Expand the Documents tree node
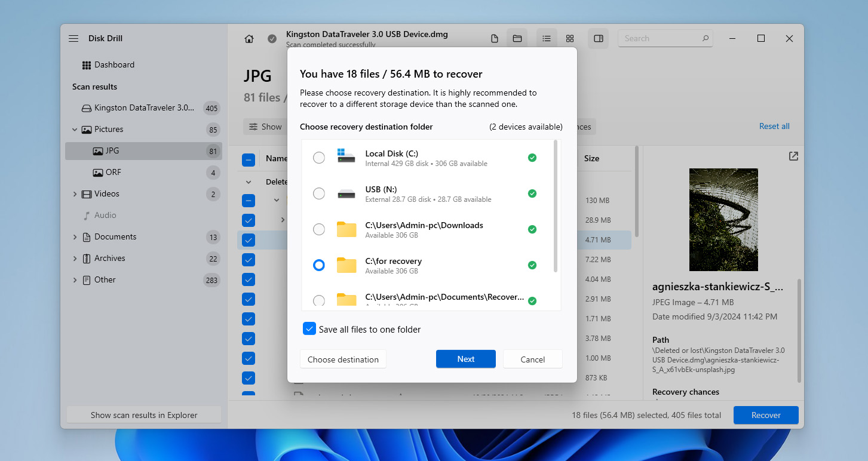Image resolution: width=868 pixels, height=461 pixels. click(x=75, y=237)
